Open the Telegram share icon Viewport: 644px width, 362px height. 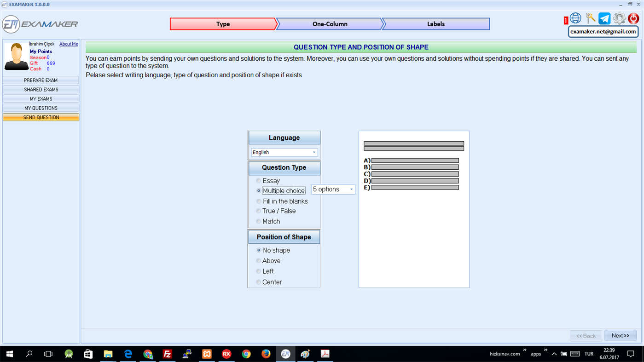[x=604, y=18]
